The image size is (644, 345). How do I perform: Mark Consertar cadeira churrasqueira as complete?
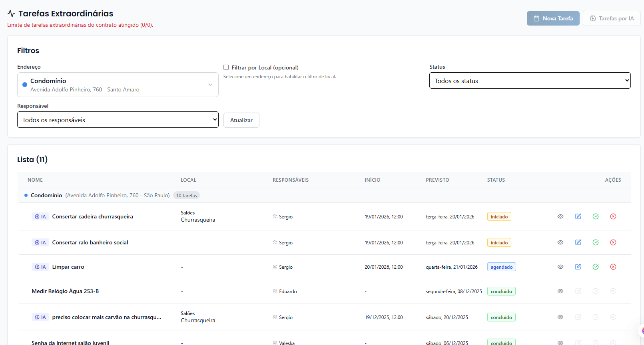(596, 216)
